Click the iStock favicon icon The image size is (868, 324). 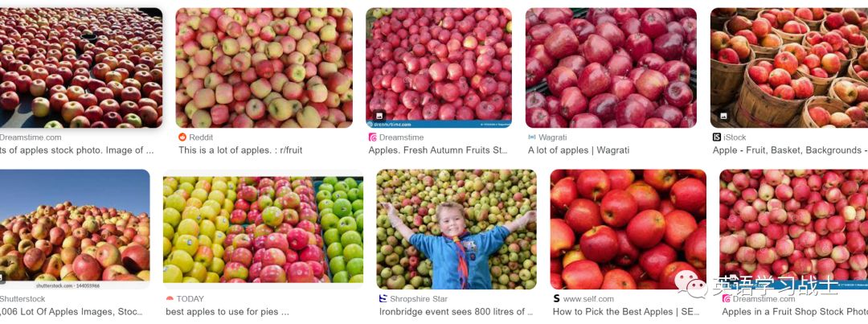717,137
